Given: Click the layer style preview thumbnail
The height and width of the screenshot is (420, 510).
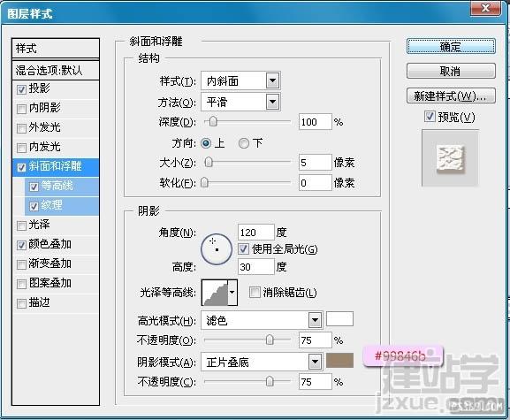Looking at the screenshot, I should click(x=450, y=157).
